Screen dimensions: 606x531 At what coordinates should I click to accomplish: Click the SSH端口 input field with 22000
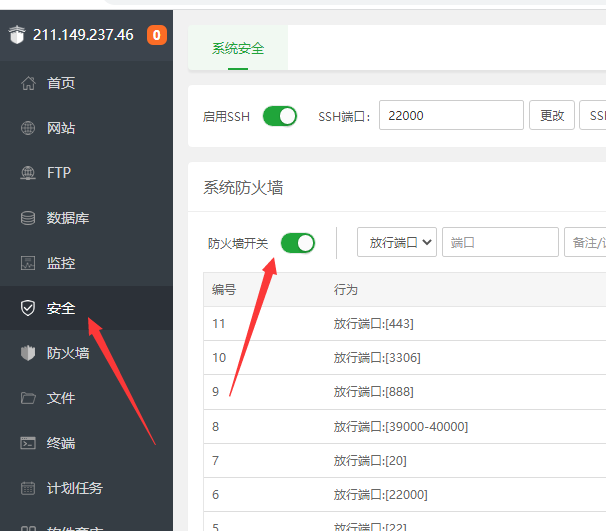(451, 116)
